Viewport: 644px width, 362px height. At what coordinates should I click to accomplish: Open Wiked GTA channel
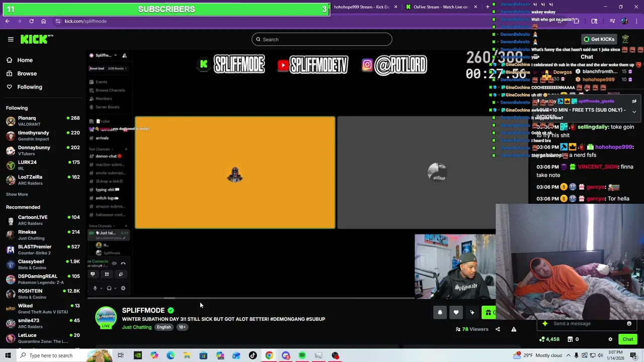point(43,309)
